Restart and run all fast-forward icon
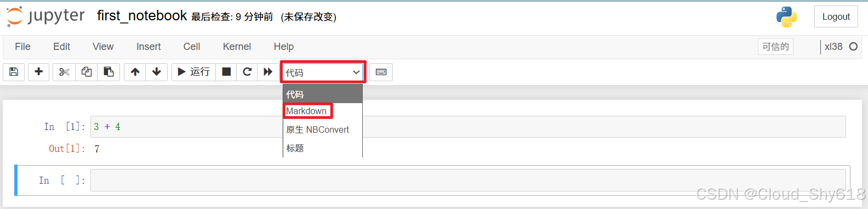868x209 pixels. coord(268,72)
